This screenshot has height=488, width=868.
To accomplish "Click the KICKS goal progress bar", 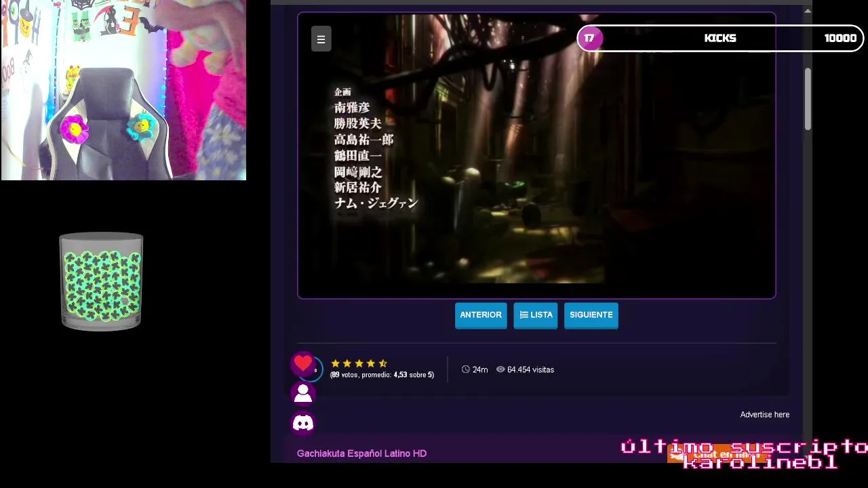I will 720,38.
